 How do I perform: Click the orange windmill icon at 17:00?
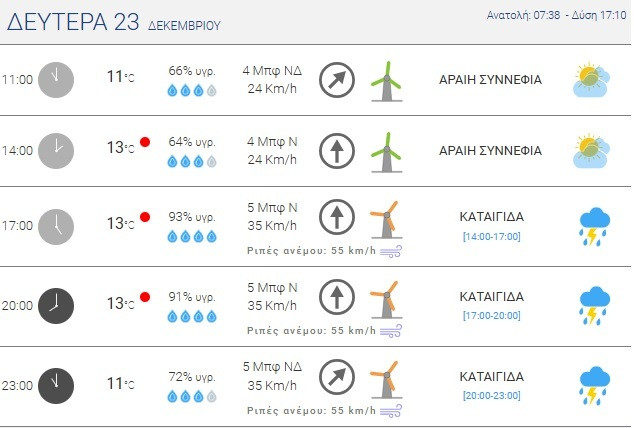pyautogui.click(x=383, y=221)
